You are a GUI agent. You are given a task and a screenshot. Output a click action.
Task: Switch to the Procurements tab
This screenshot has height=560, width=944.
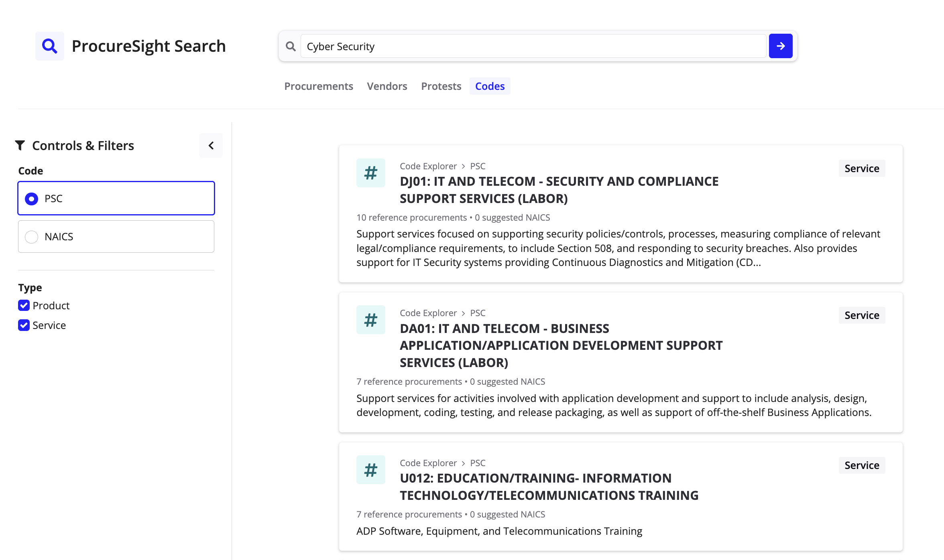click(x=319, y=86)
